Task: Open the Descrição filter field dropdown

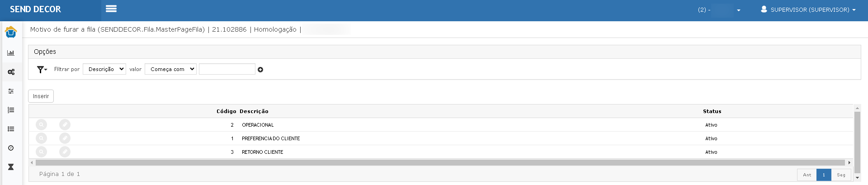Action: [104, 69]
